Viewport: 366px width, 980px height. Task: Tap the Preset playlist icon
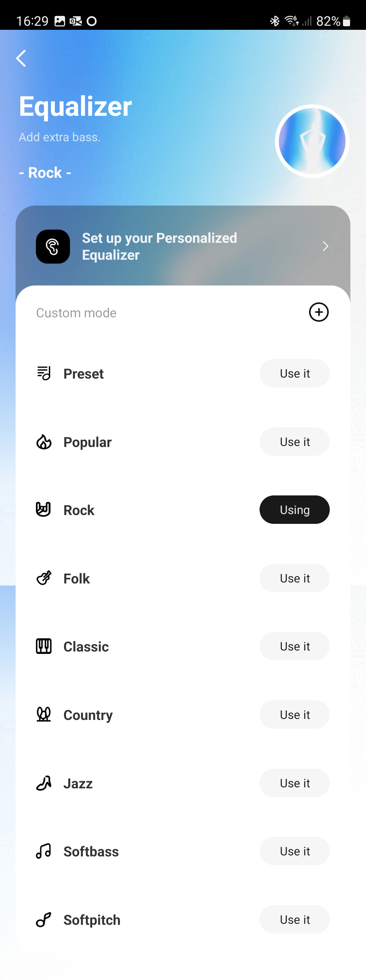[43, 373]
